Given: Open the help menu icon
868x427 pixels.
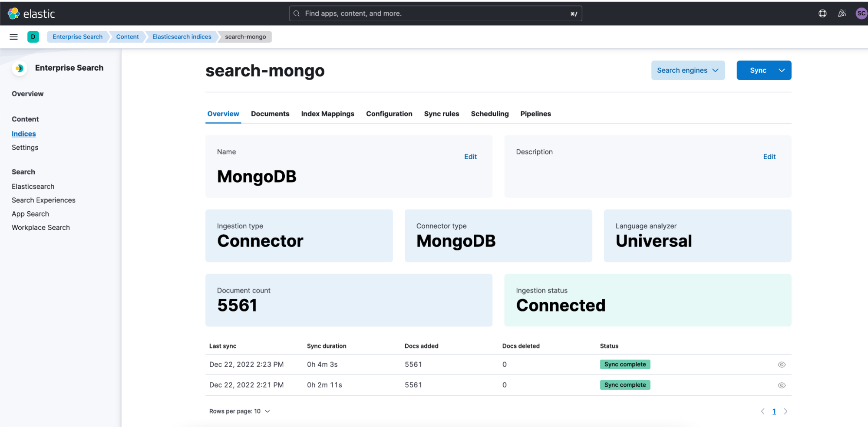Looking at the screenshot, I should [x=822, y=13].
